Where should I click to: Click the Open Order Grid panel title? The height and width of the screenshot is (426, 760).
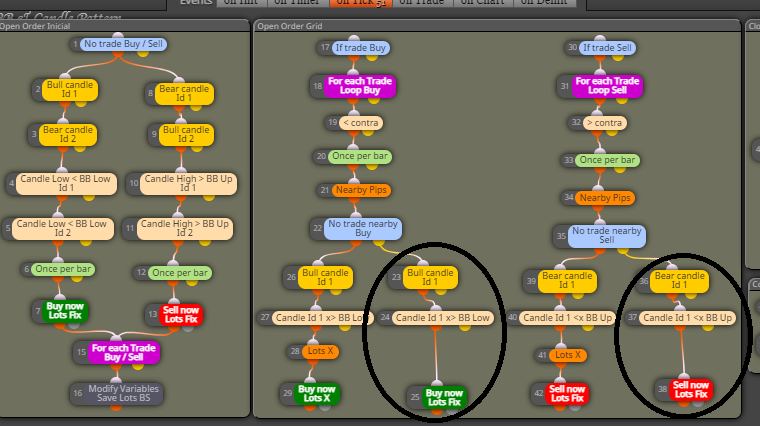(289, 26)
